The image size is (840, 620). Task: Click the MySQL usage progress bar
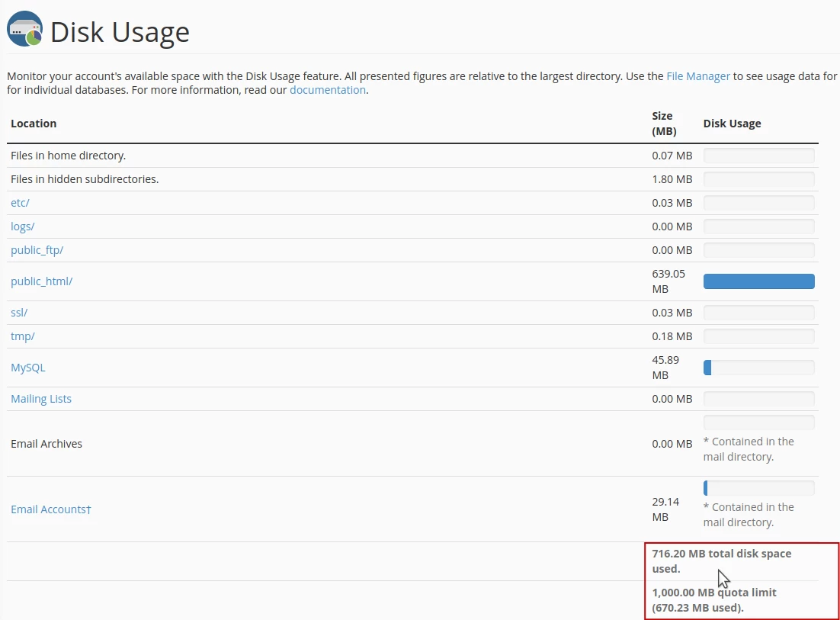[x=758, y=367]
